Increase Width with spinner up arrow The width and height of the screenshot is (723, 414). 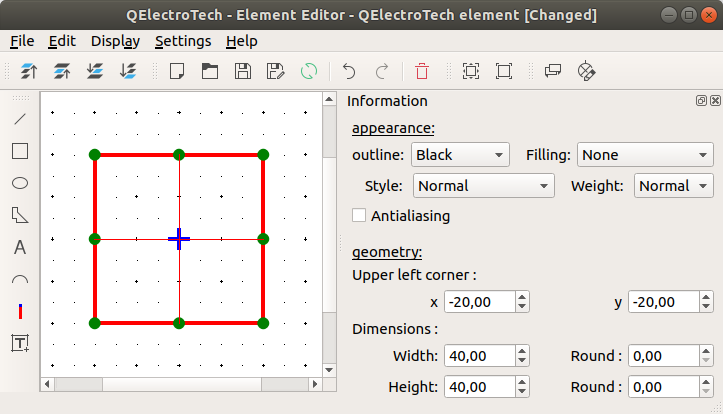522,351
